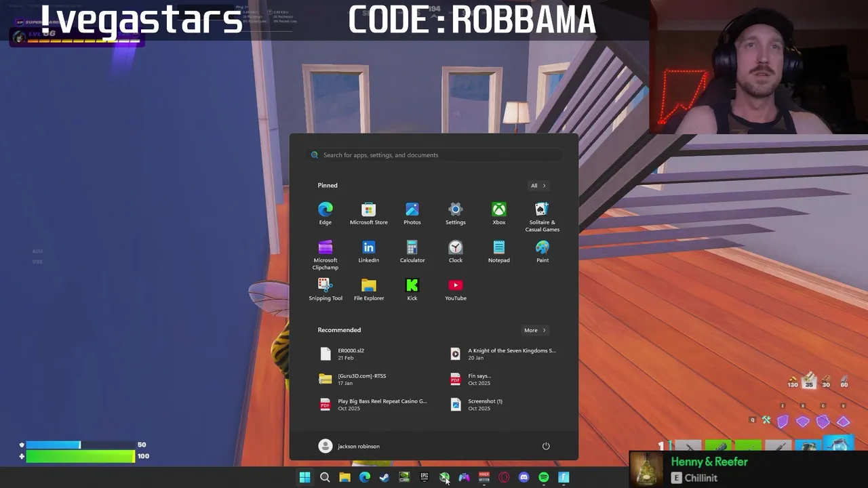
Task: Open Settings from the pinned apps
Action: click(x=456, y=213)
